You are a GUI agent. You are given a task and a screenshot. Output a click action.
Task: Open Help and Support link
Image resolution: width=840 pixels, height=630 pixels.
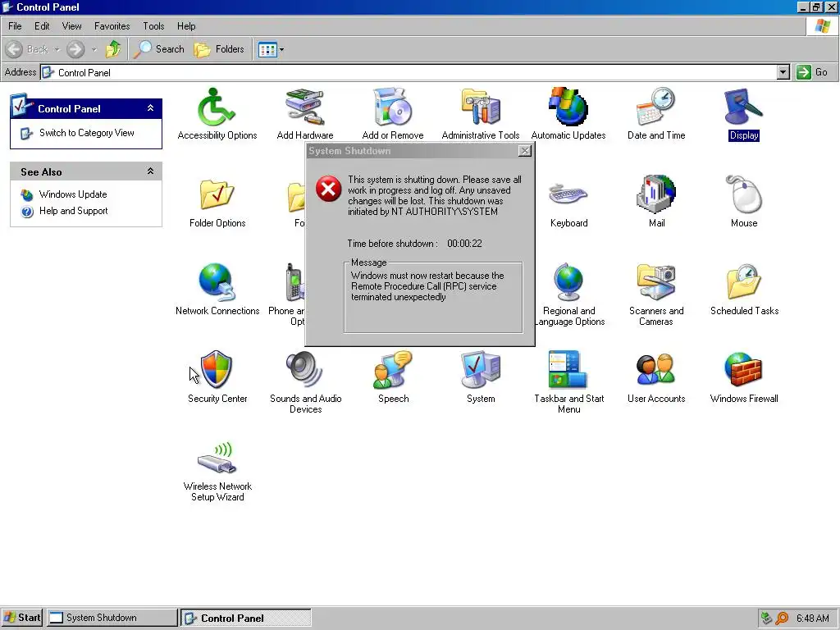73,211
